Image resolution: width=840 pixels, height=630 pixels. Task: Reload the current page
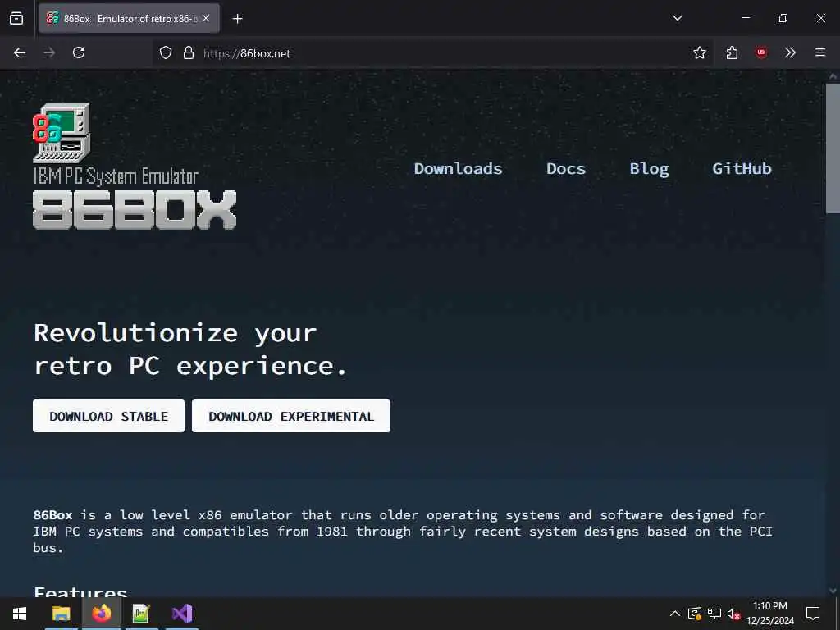(79, 52)
